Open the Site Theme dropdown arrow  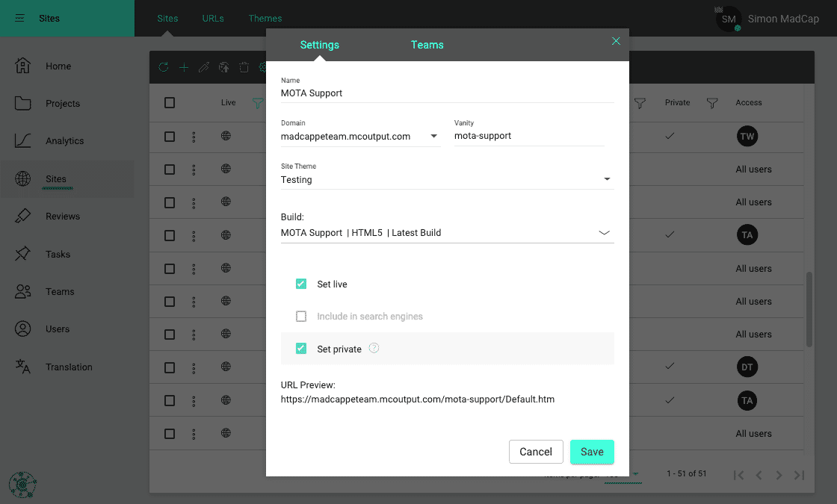[607, 179]
